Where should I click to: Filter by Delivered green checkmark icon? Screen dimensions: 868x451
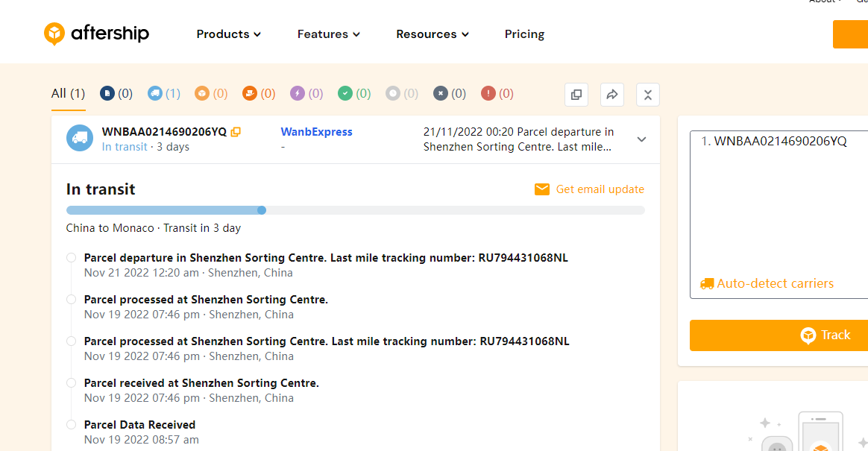[x=345, y=93]
